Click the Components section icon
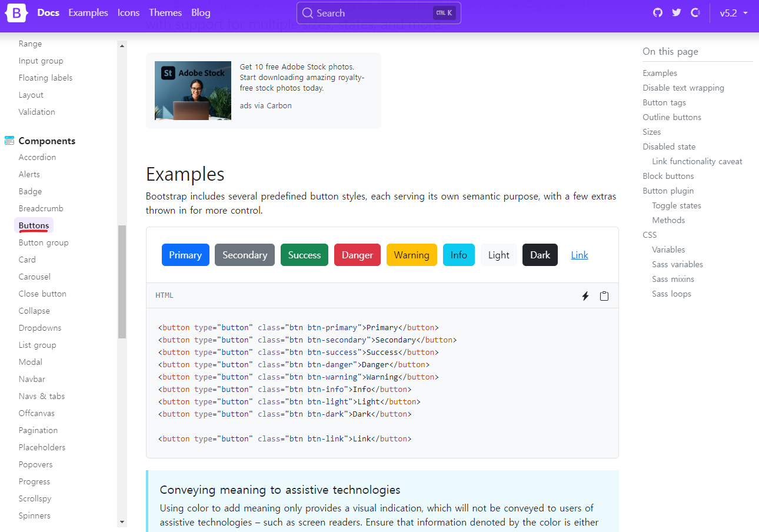 coord(9,141)
